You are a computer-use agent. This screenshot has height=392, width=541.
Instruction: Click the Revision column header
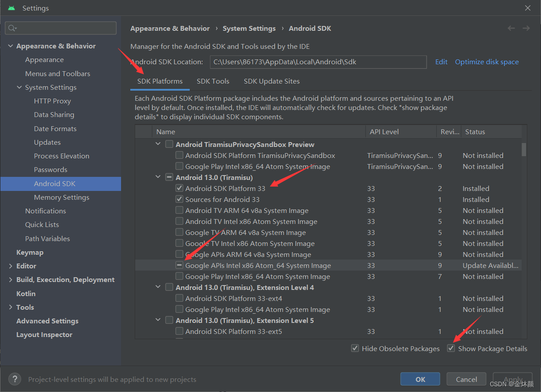(x=449, y=132)
